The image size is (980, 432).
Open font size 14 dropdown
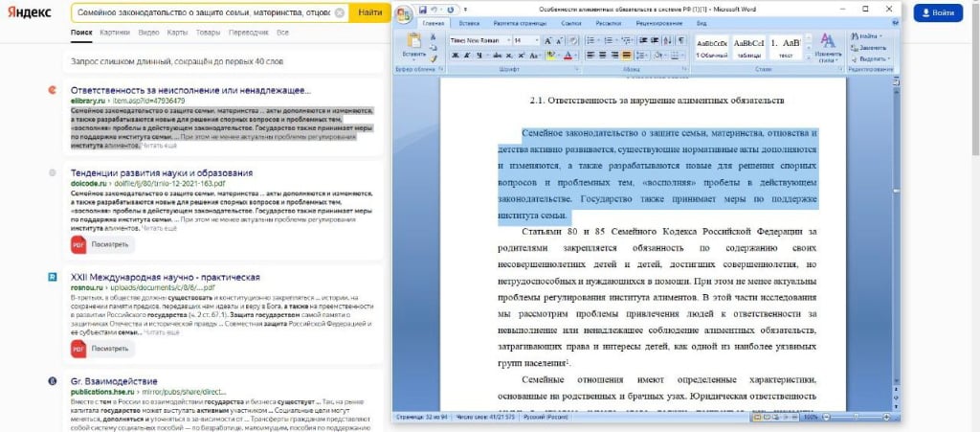537,40
